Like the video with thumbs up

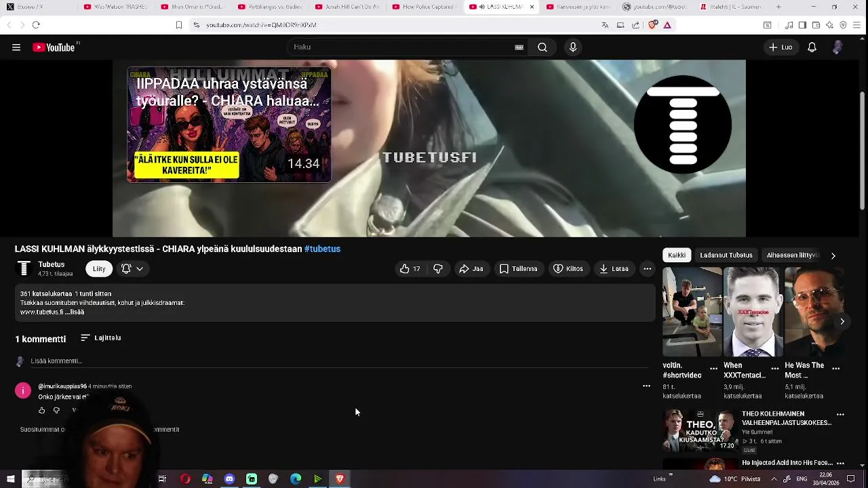(x=410, y=269)
